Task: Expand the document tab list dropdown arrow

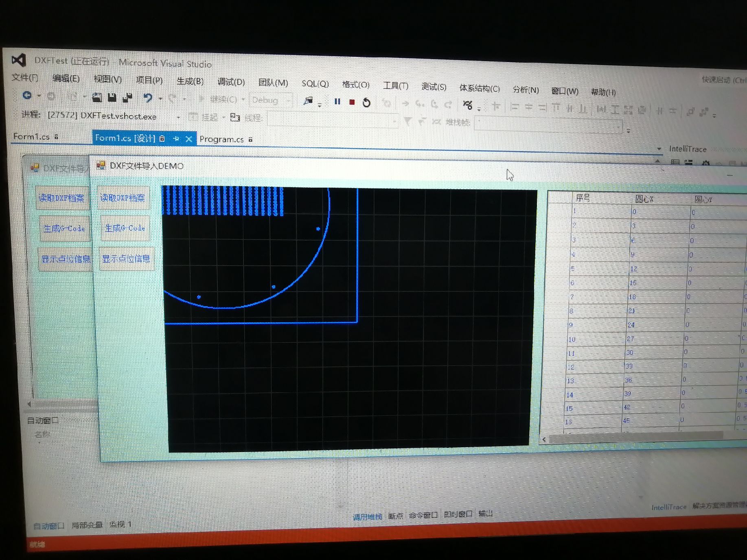Action: (659, 149)
